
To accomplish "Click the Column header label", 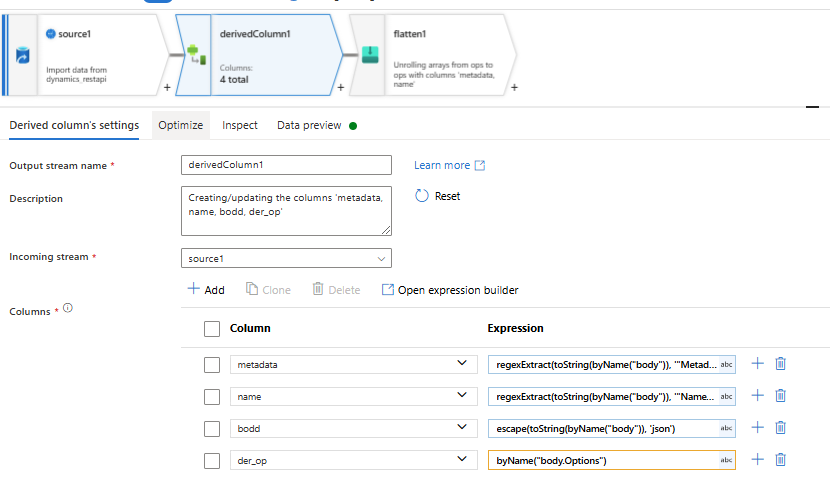I will [250, 328].
